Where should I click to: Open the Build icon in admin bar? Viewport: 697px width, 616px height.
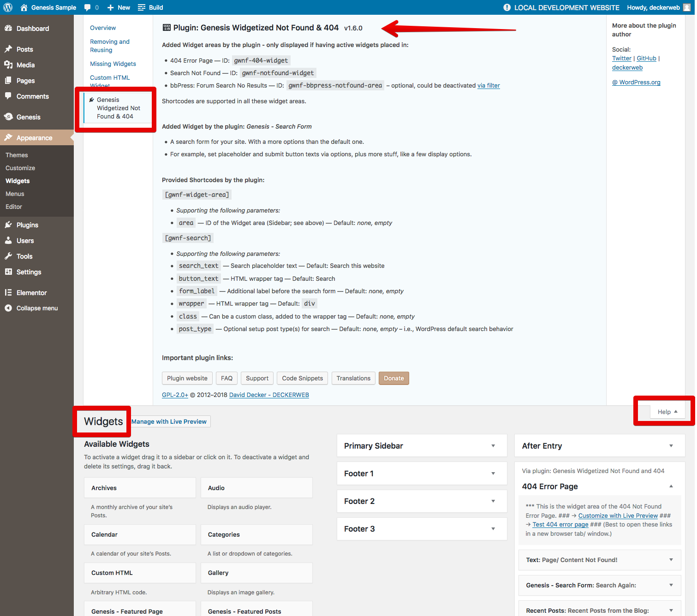(x=142, y=7)
